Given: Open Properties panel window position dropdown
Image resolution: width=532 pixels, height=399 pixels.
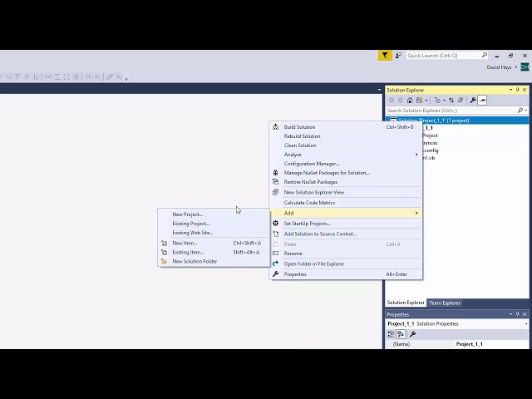Looking at the screenshot, I should [510, 314].
